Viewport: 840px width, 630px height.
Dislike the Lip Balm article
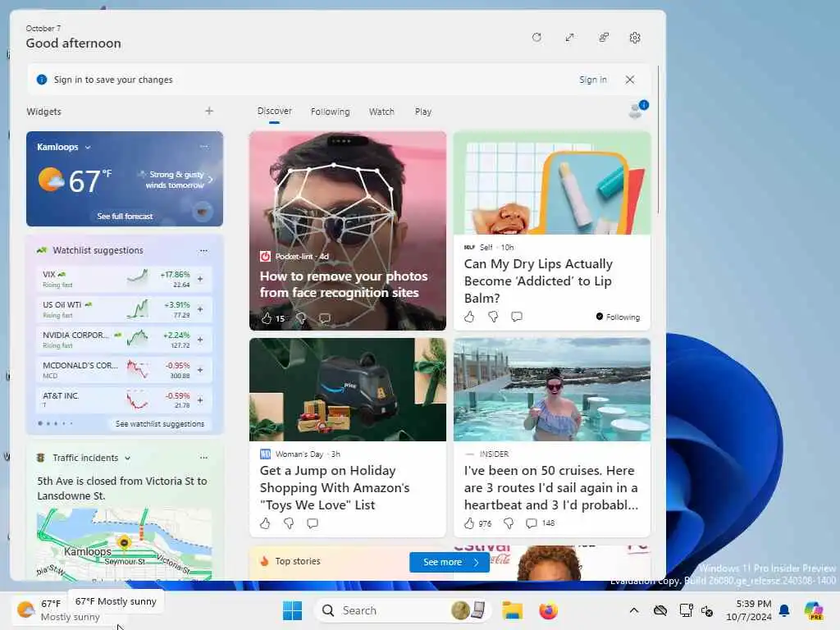(x=493, y=317)
